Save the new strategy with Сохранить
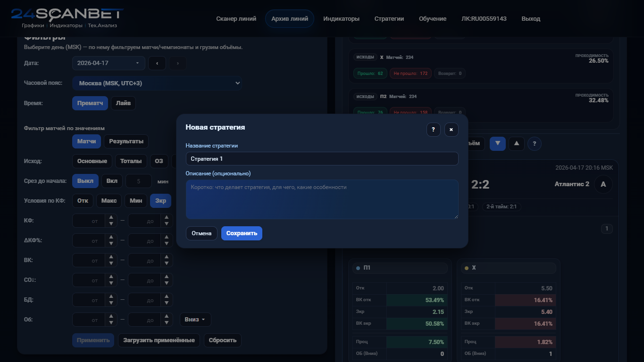 pos(242,233)
